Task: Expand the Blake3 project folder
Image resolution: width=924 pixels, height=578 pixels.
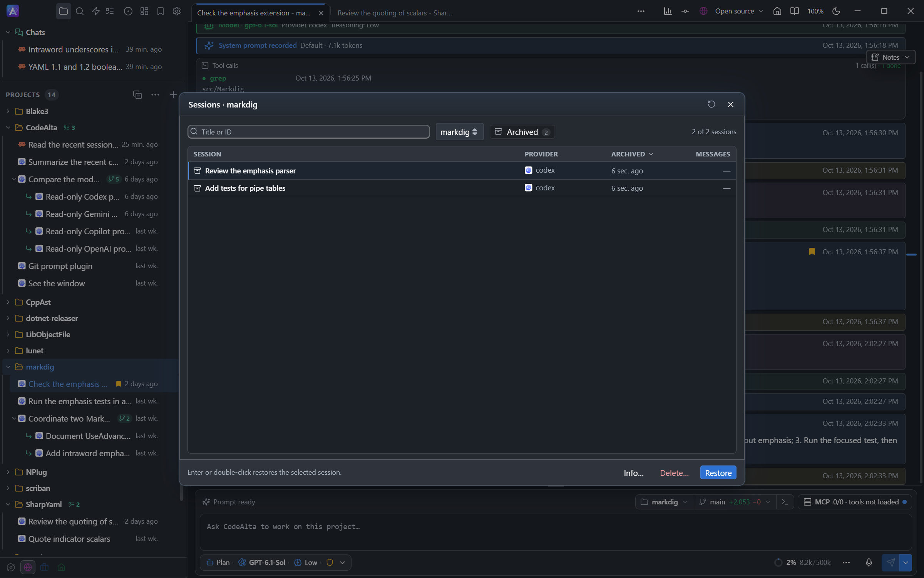Action: coord(8,111)
